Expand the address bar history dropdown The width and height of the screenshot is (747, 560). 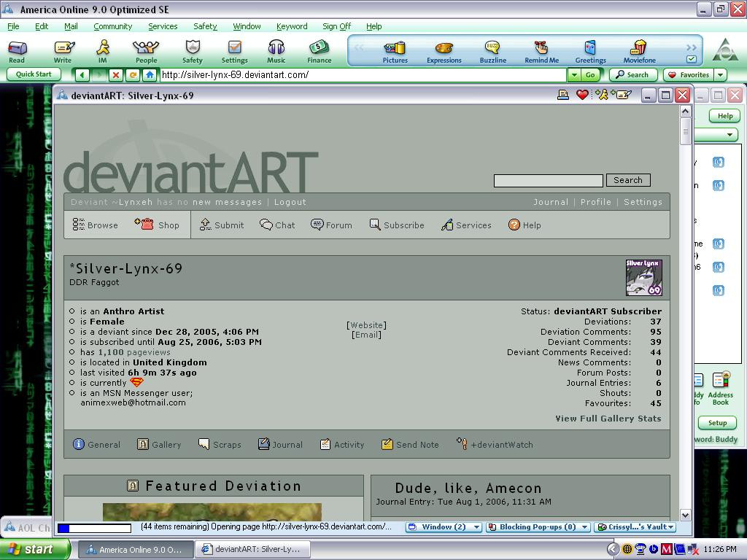pos(574,75)
